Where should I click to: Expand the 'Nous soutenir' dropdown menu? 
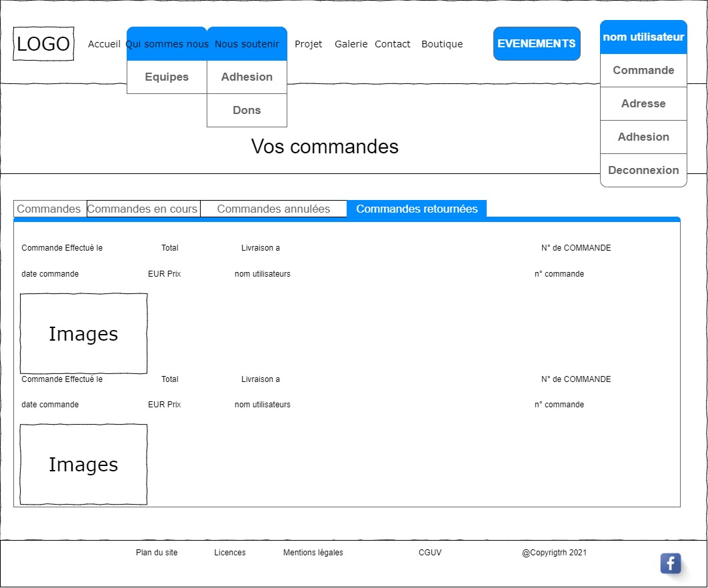click(x=247, y=44)
